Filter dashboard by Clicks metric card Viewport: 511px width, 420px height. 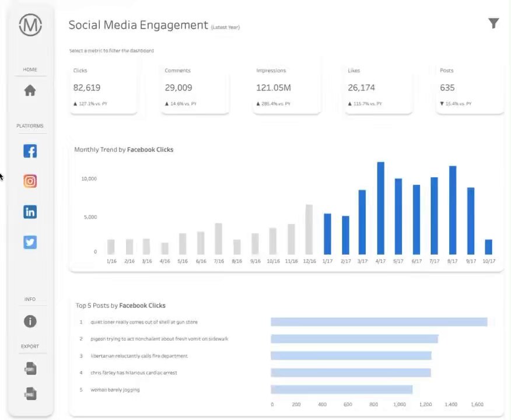[104, 88]
